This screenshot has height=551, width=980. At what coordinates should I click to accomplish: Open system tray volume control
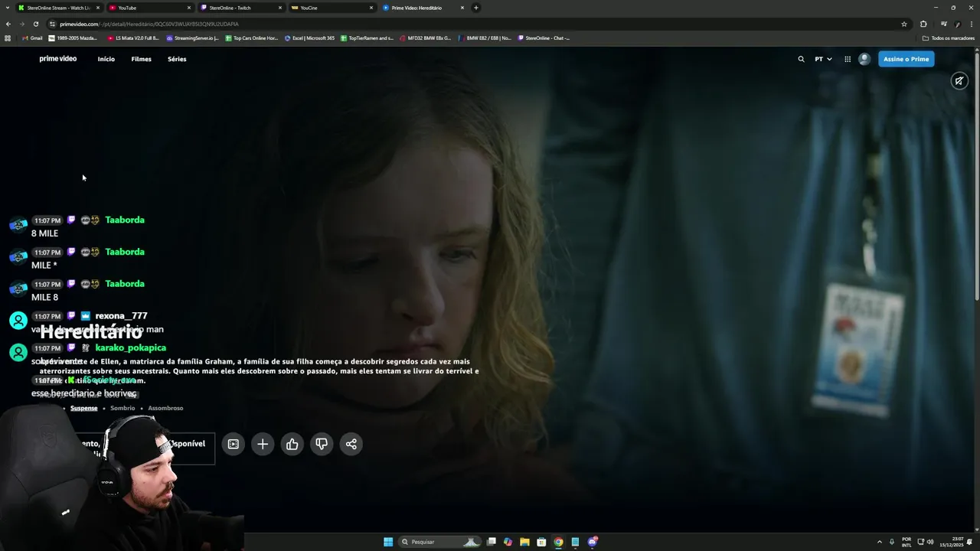930,542
